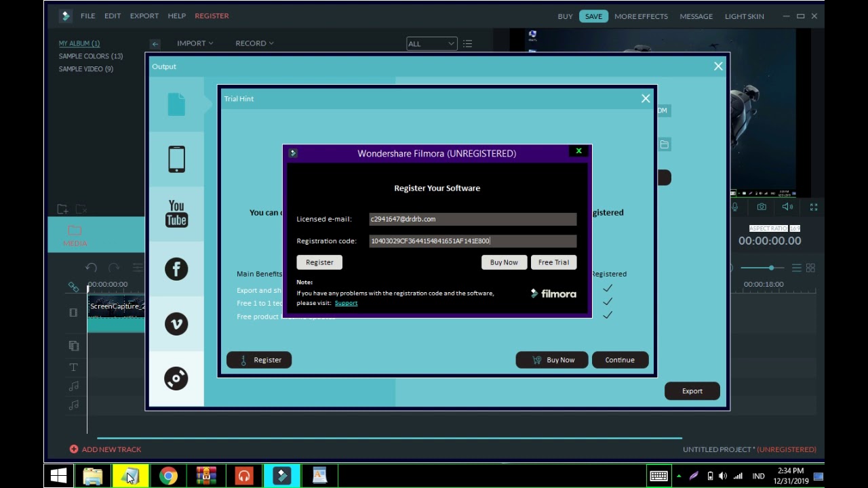868x488 pixels.
Task: Click Continue in the Trial Hint window
Action: point(620,360)
